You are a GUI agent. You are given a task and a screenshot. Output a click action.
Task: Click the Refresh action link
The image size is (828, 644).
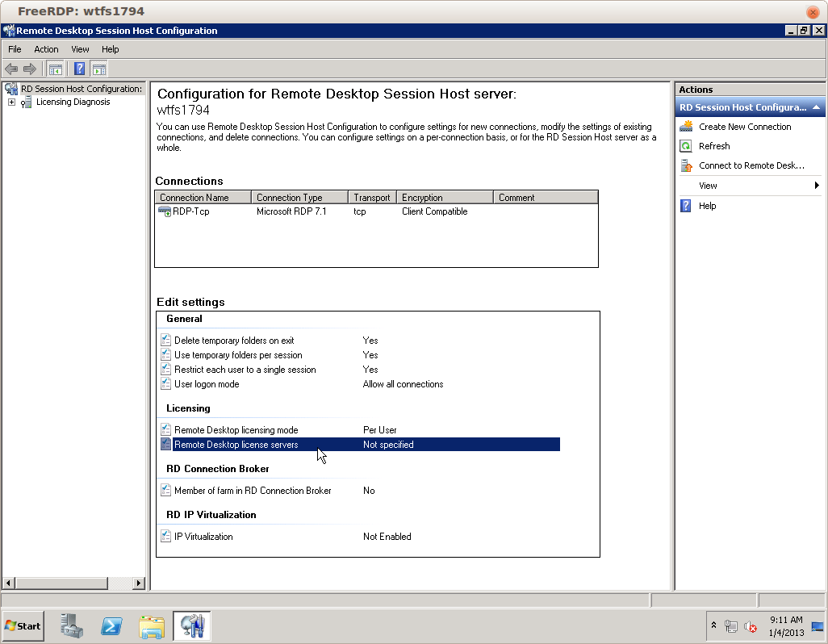(x=714, y=146)
